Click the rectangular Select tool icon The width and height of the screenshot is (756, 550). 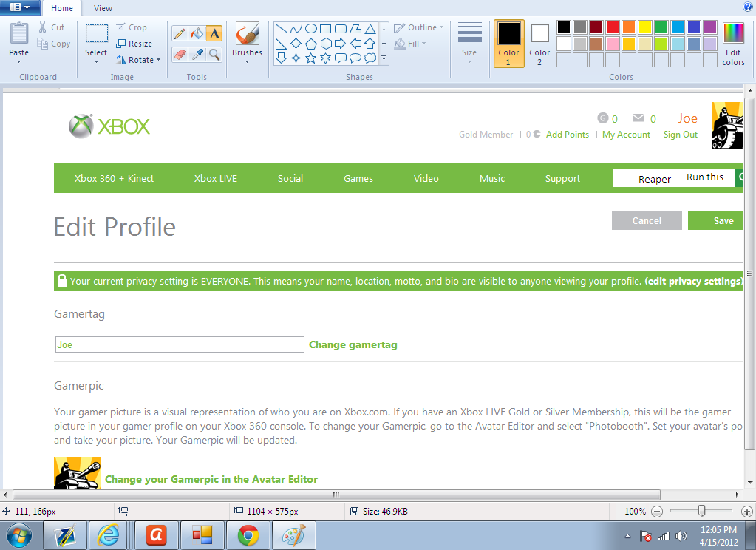(96, 34)
